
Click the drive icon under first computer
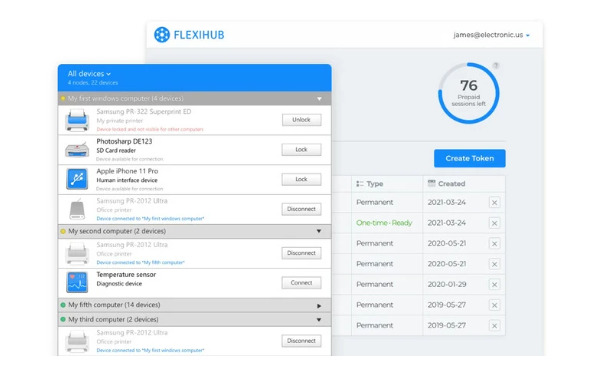coord(77,209)
